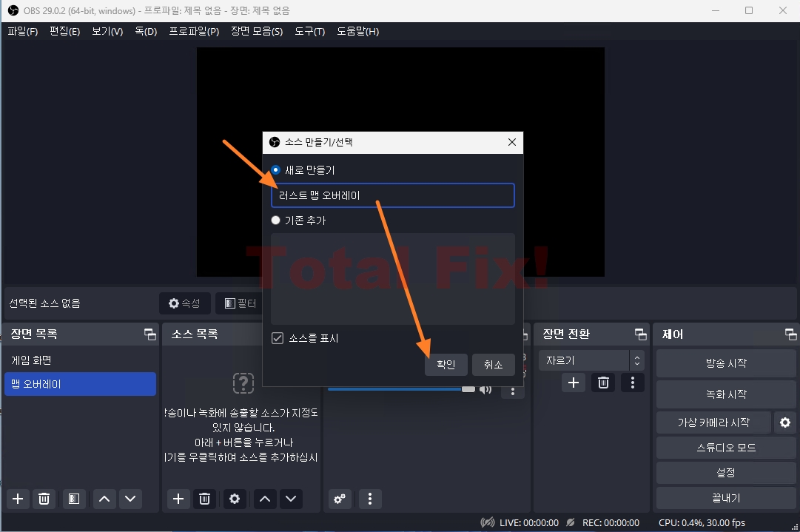
Task: Click the 스튜디오 모드 button
Action: [725, 448]
